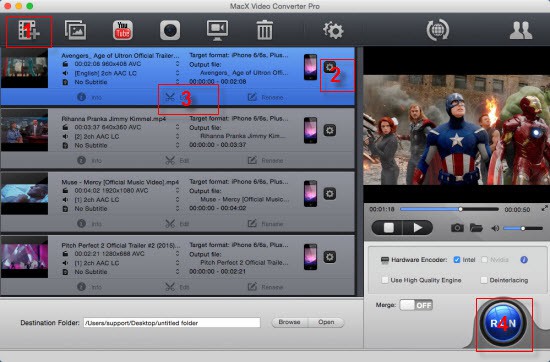Click Info on Pitch Perfect 2 row
The image size is (550, 362).
[89, 287]
